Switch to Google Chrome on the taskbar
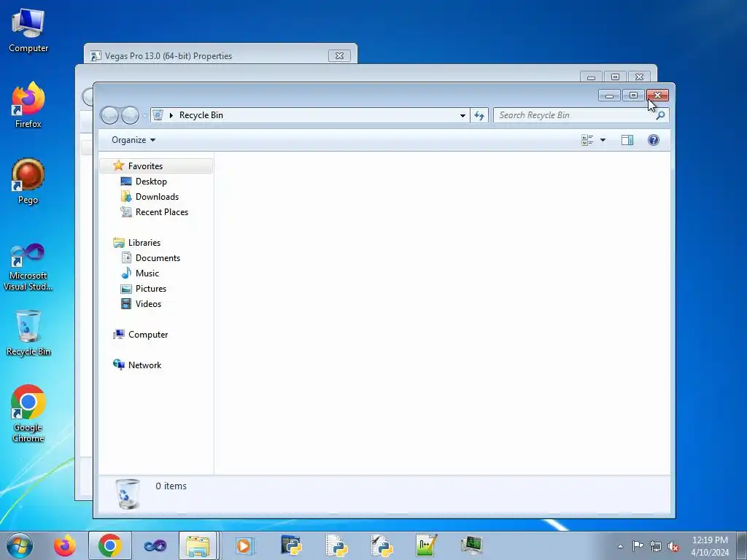 (110, 545)
